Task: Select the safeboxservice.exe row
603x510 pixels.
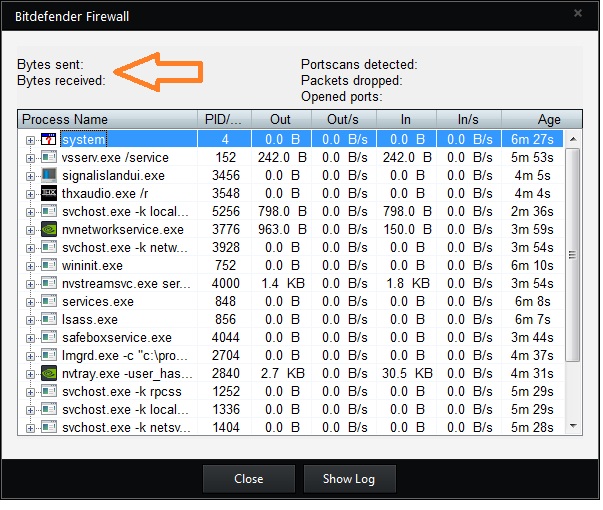Action: pyautogui.click(x=290, y=338)
